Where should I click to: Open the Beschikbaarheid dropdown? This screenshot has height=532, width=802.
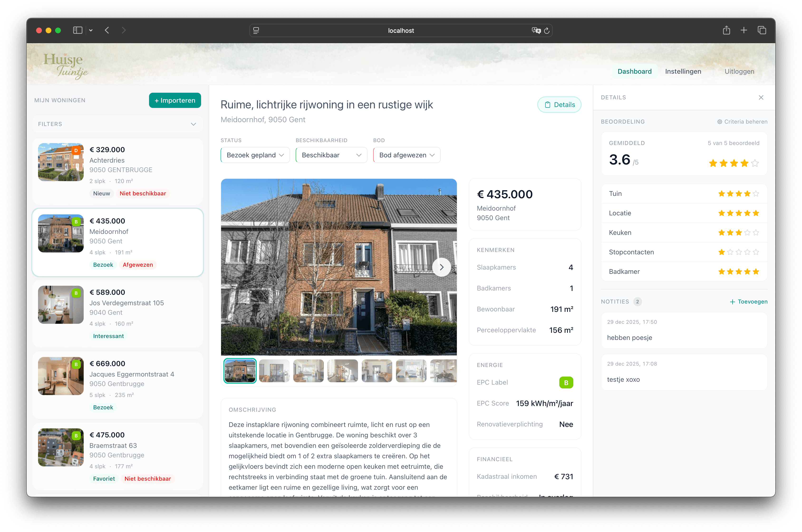click(331, 155)
